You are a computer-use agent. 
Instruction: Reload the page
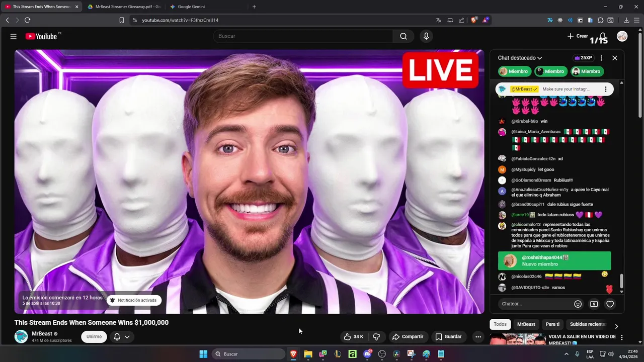click(x=27, y=20)
